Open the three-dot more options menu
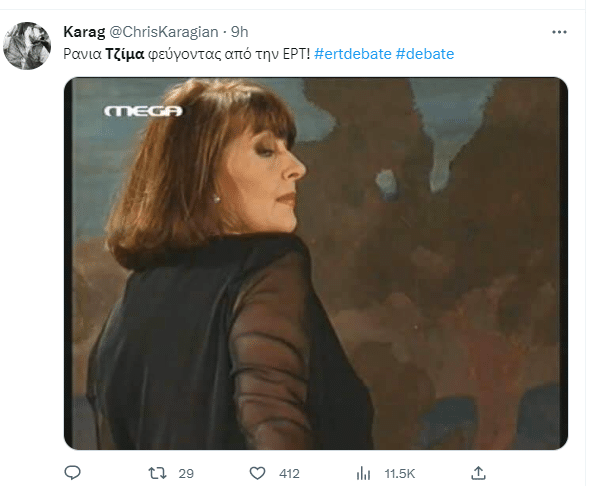 point(559,32)
